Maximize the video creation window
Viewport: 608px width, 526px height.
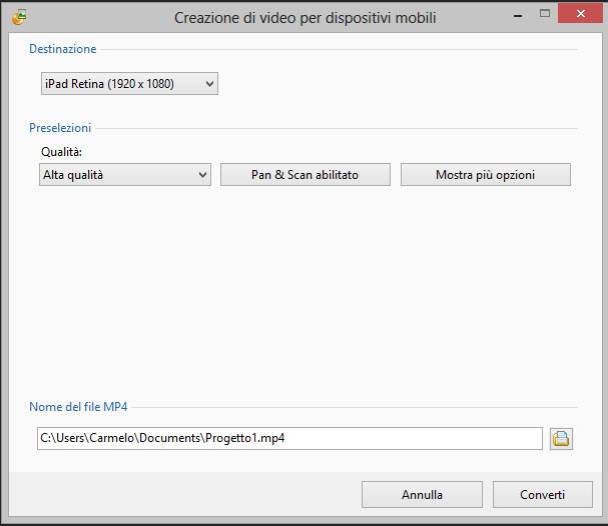click(x=545, y=14)
